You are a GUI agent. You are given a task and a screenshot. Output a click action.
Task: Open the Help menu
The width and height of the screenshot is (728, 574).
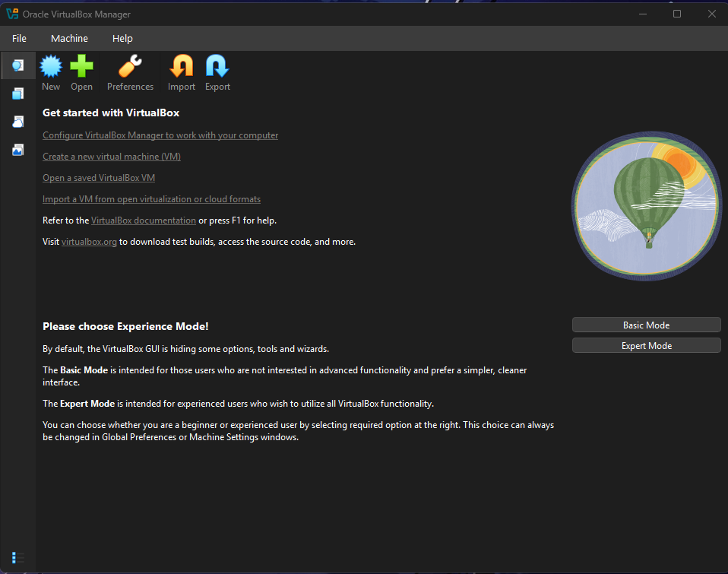[122, 38]
